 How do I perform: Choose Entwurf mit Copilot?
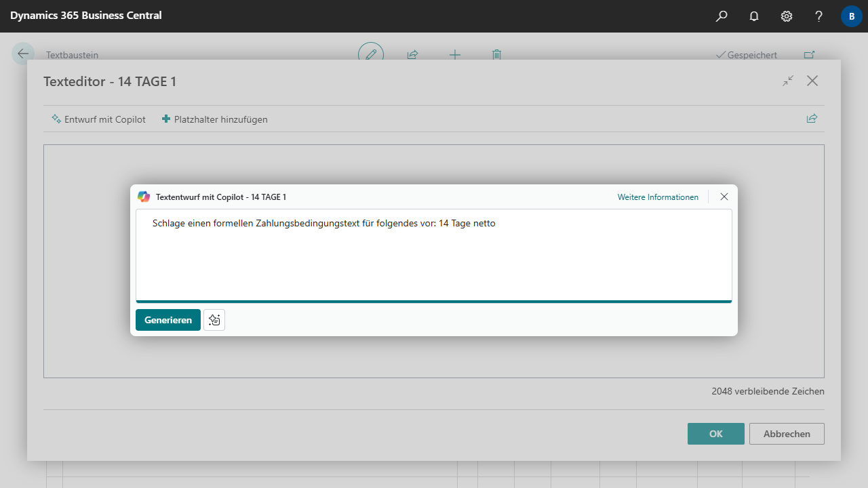click(99, 119)
